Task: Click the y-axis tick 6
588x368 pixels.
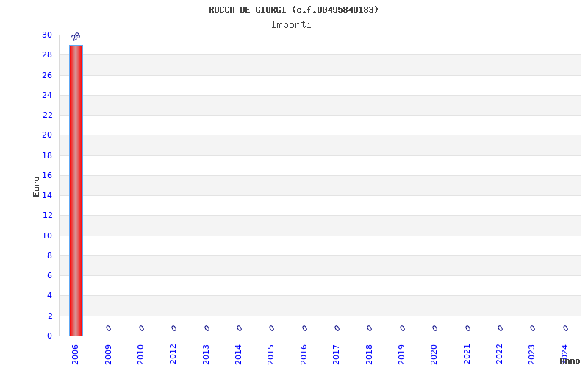Action: click(x=49, y=275)
